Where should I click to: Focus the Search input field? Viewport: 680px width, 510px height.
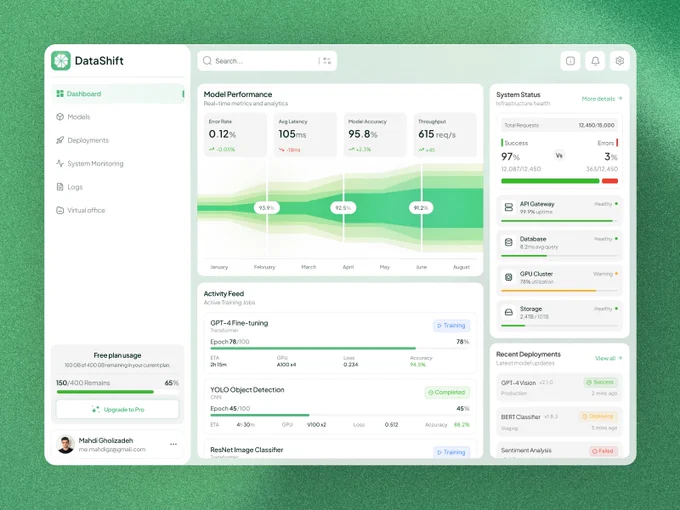pyautogui.click(x=267, y=61)
